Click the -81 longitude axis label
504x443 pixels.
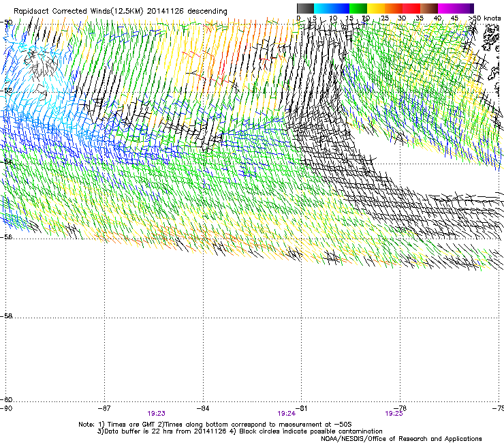point(301,408)
